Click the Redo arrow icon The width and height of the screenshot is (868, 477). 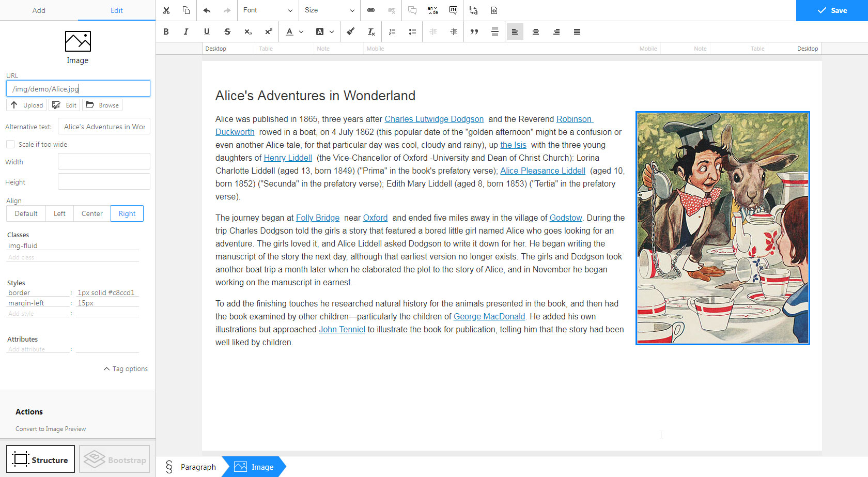tap(227, 10)
